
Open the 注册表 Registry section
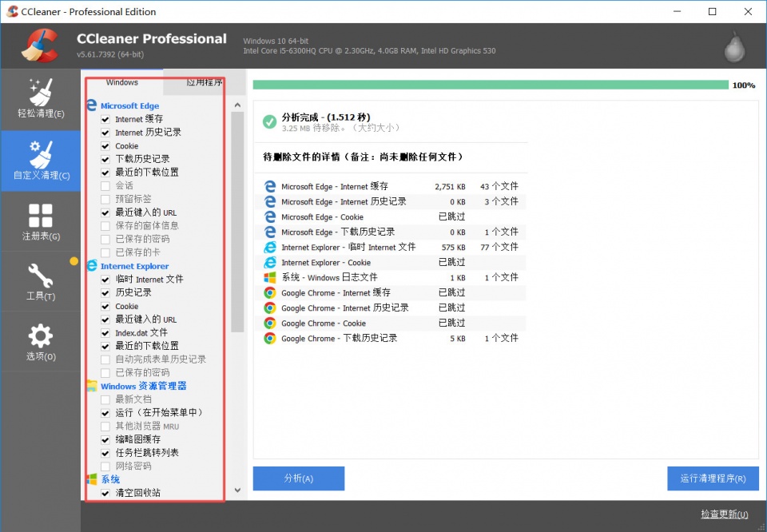point(41,222)
